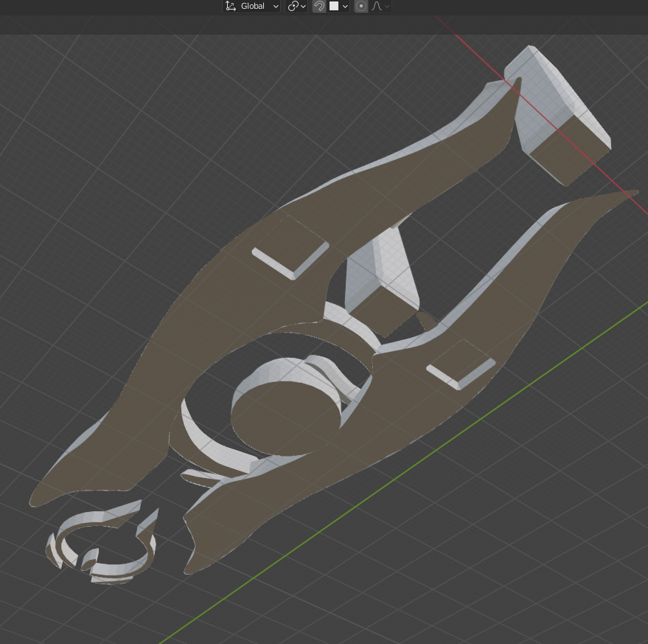Click the smooth falloff curve icon

[x=377, y=6]
